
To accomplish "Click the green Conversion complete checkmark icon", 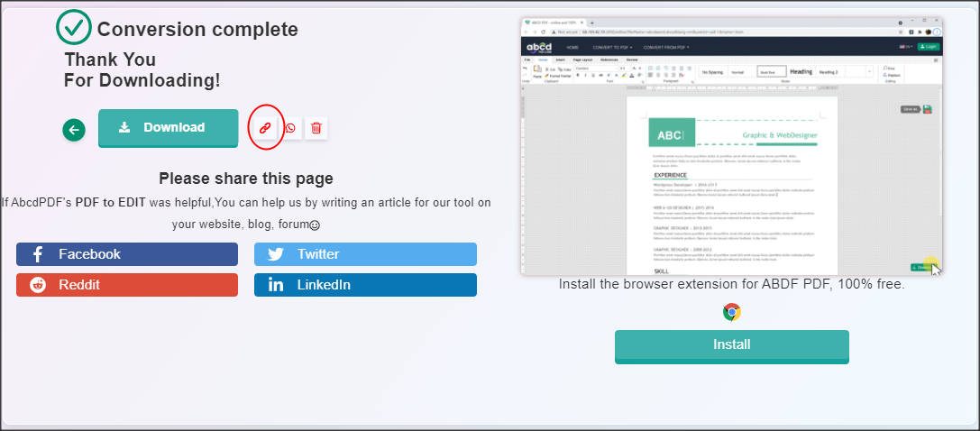I will tap(74, 27).
